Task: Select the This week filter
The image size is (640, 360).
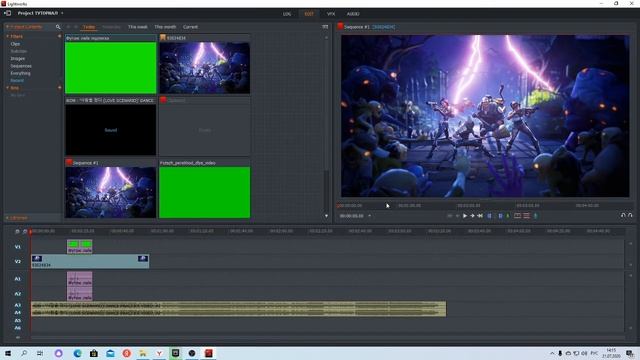Action: coord(138,27)
